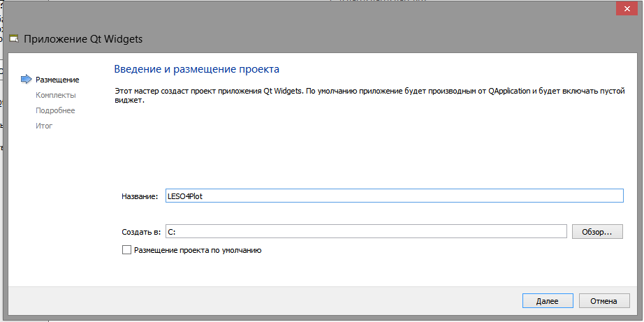Click the Название: label

click(x=140, y=196)
